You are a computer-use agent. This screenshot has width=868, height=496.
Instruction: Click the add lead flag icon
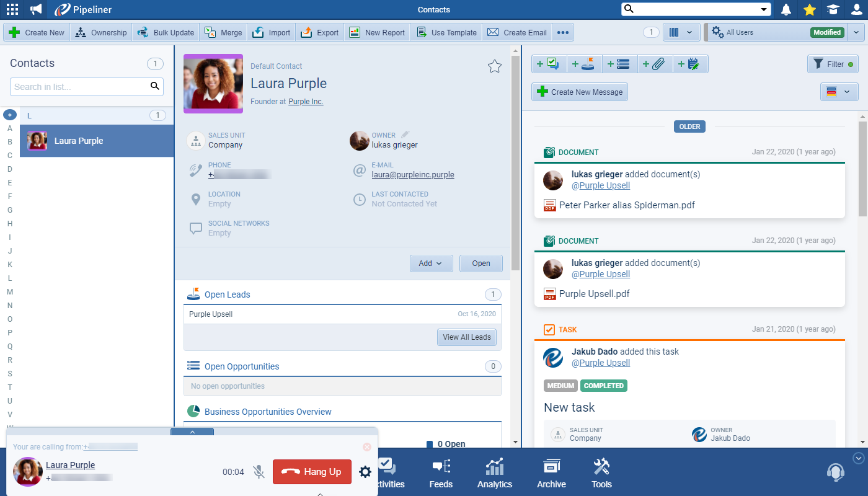[583, 64]
